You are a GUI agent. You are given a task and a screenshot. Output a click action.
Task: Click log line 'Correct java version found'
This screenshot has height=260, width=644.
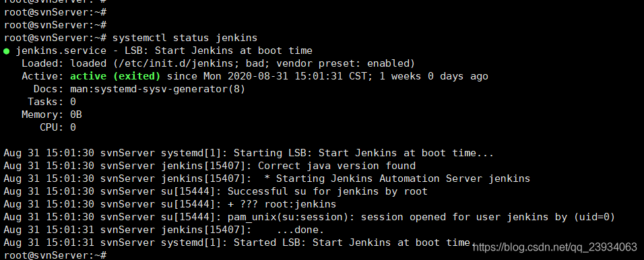pos(210,166)
